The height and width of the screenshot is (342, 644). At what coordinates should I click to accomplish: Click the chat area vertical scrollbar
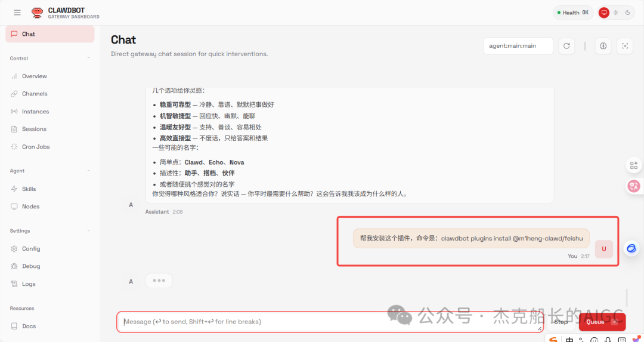coord(626,298)
